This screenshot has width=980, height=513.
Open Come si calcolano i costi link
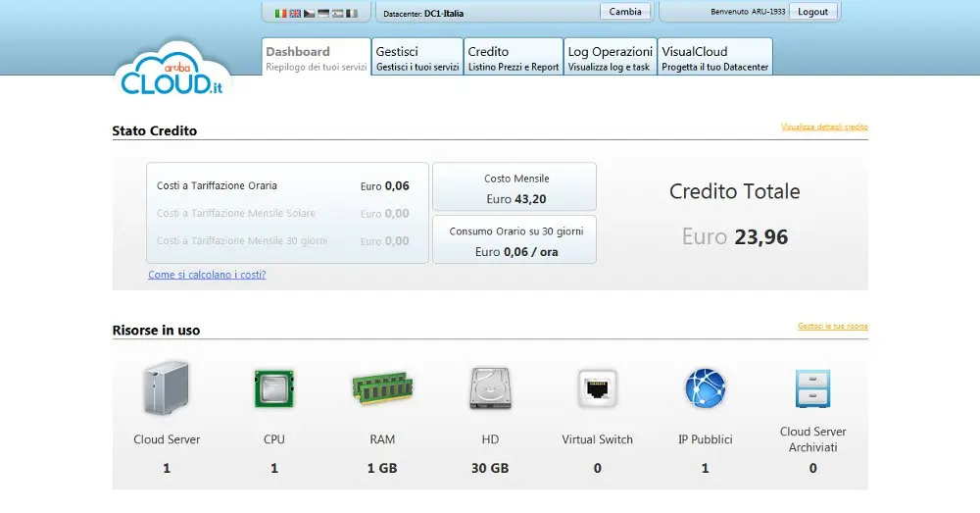(x=207, y=275)
